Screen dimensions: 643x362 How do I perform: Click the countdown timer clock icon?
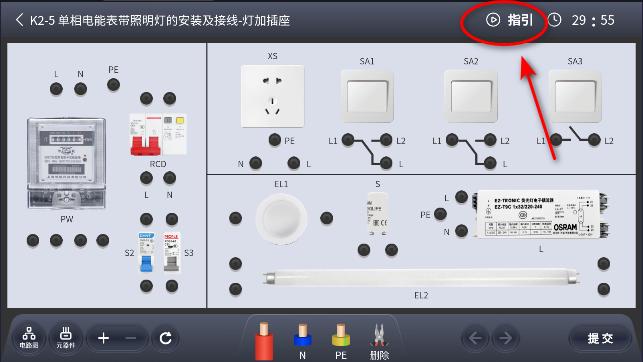coord(554,20)
